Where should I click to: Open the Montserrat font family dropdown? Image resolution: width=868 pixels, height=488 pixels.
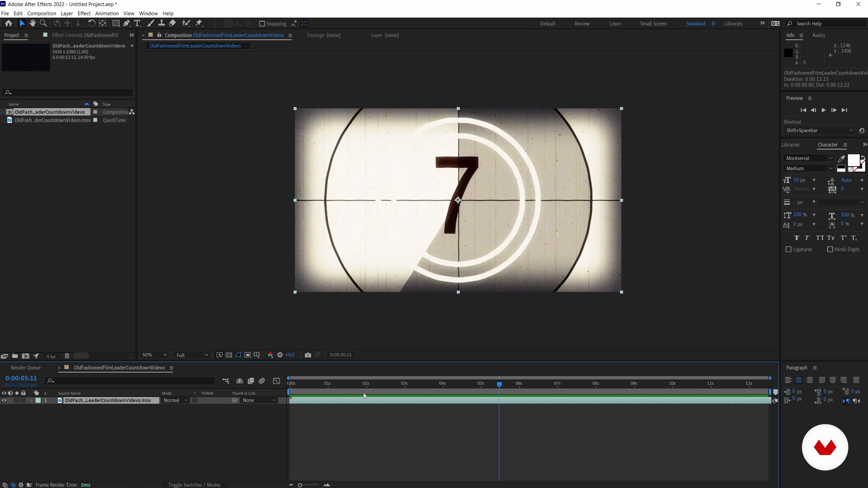[x=809, y=158]
